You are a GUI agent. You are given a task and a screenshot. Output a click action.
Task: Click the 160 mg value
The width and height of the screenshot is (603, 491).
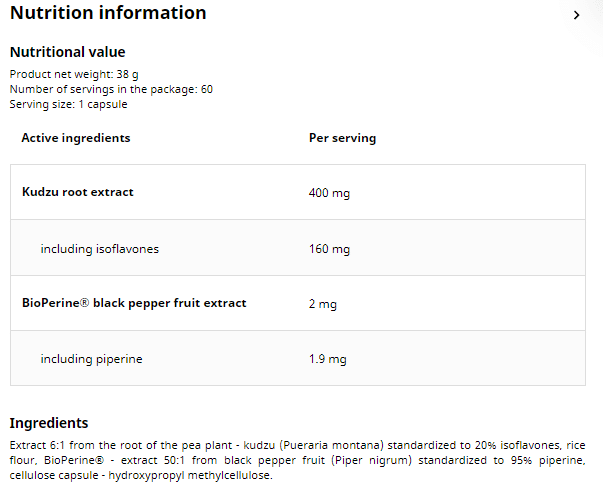pyautogui.click(x=329, y=249)
